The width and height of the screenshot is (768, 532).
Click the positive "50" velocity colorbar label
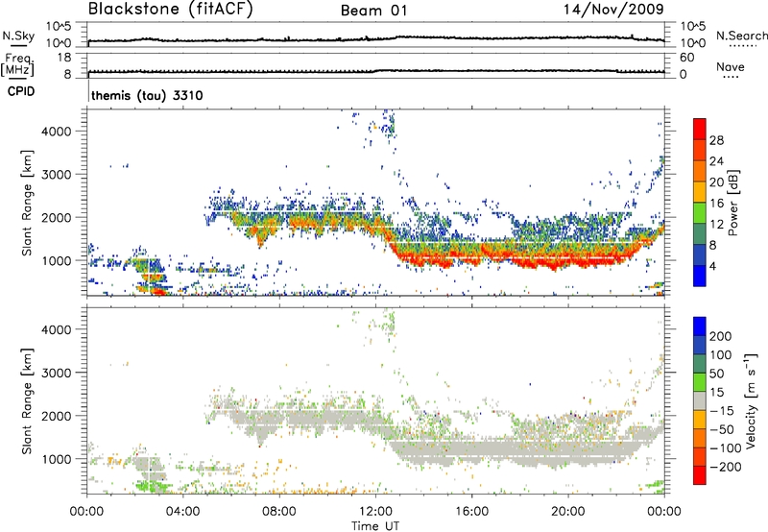(717, 374)
